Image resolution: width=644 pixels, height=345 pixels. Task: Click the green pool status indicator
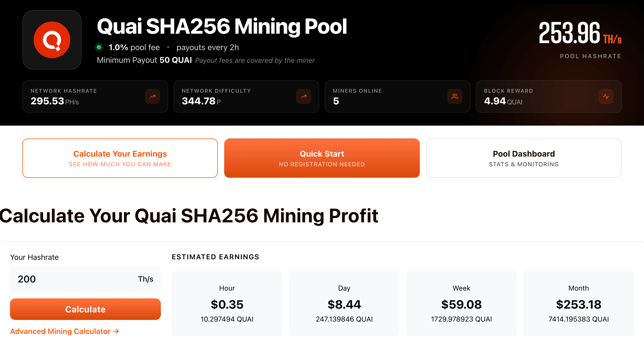(x=99, y=47)
